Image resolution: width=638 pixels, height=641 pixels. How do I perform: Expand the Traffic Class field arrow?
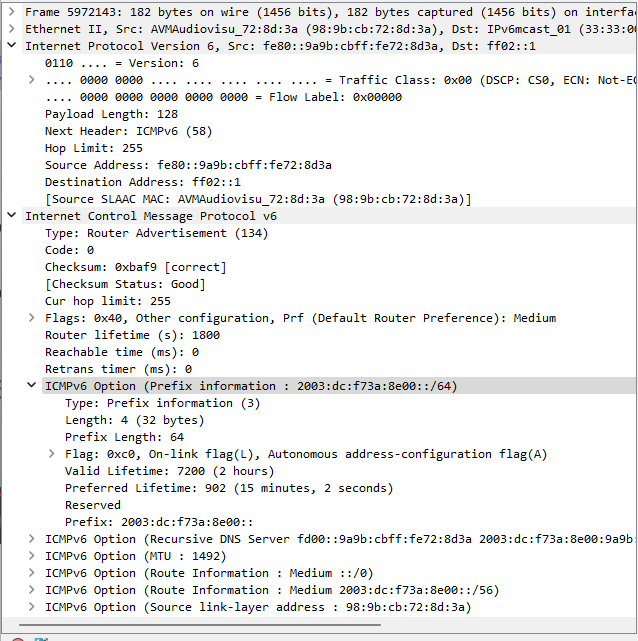point(32,80)
